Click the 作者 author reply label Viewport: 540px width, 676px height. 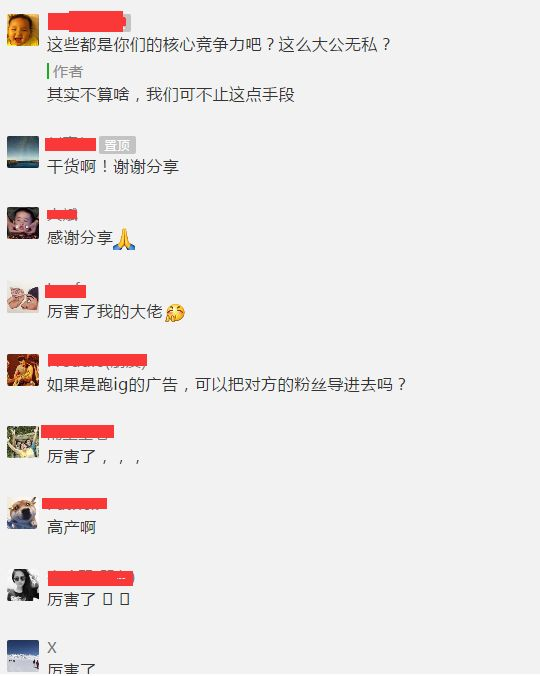[68, 72]
